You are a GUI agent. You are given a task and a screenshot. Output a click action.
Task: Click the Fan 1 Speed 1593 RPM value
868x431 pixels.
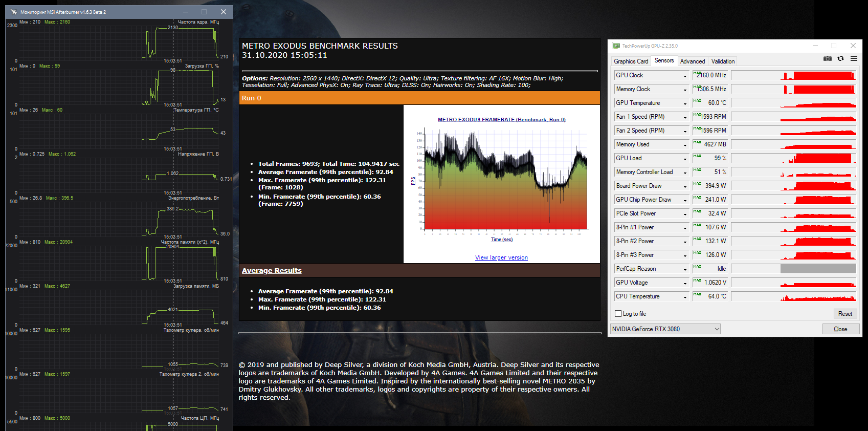[x=714, y=117]
